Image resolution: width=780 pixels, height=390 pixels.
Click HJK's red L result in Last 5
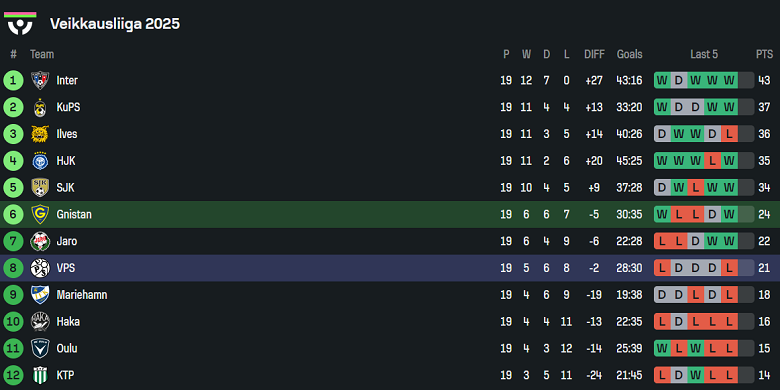coord(712,161)
